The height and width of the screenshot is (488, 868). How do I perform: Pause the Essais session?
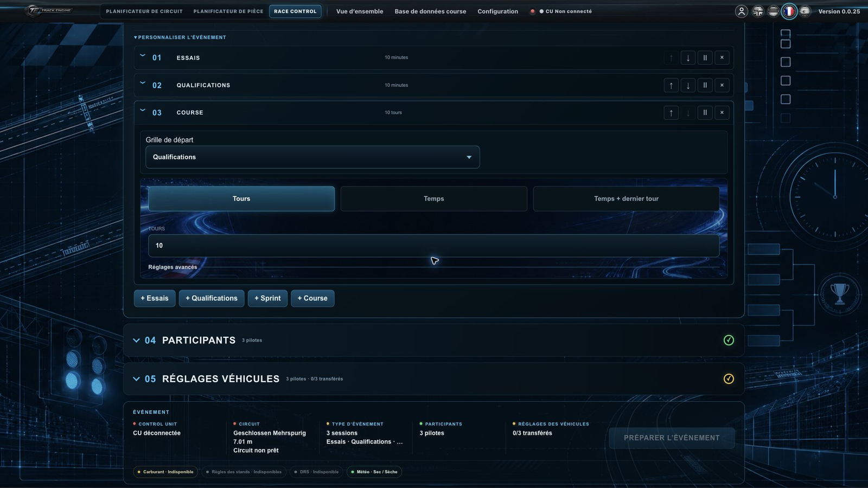coord(705,57)
